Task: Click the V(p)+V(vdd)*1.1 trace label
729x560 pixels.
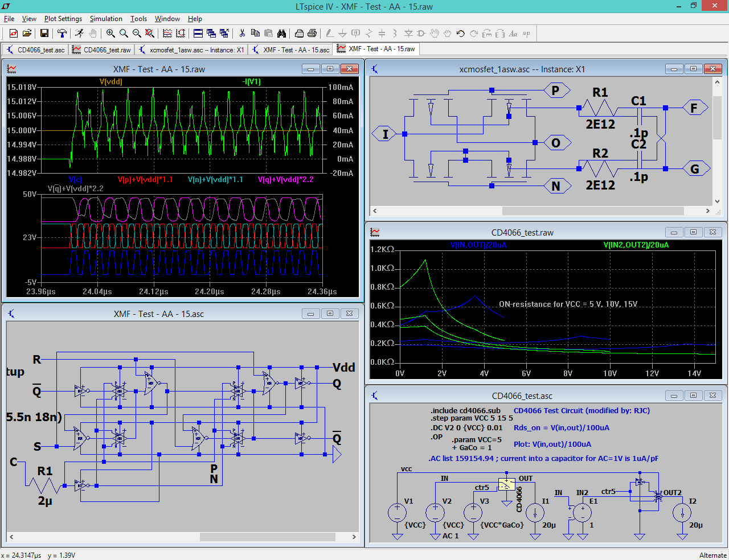Action: coord(145,179)
